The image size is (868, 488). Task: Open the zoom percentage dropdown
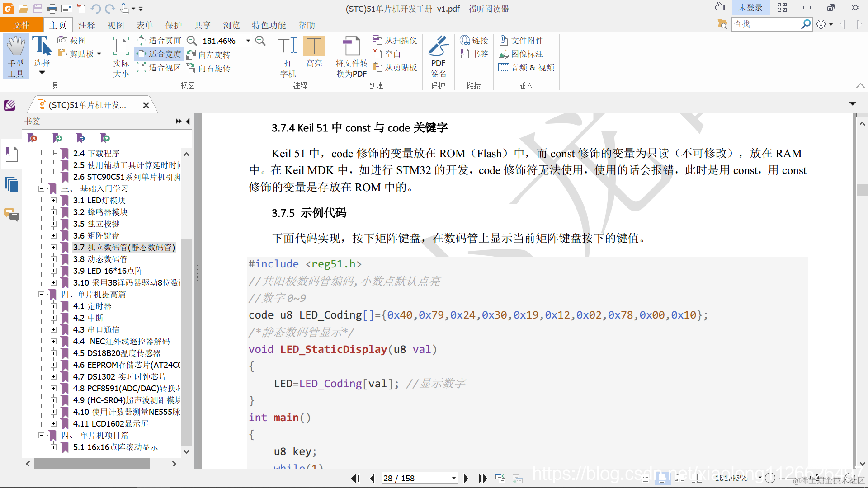tap(248, 41)
